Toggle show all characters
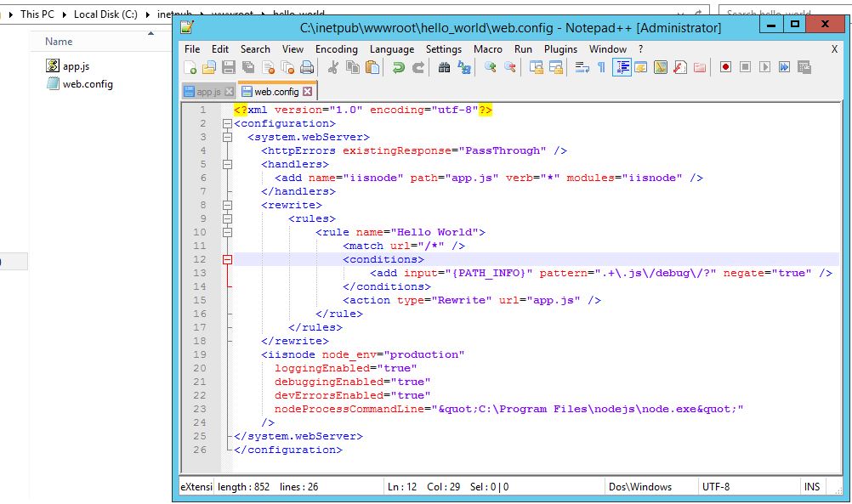This screenshot has height=504, width=852. 599,65
